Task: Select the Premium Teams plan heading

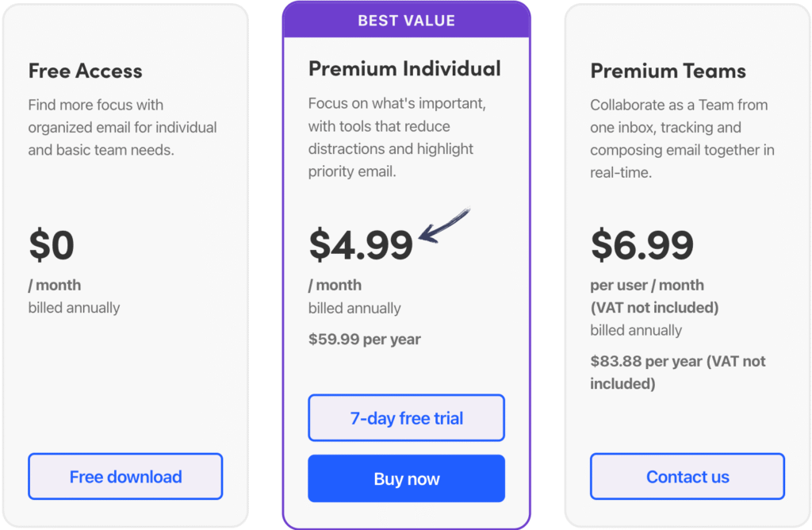Action: click(668, 71)
